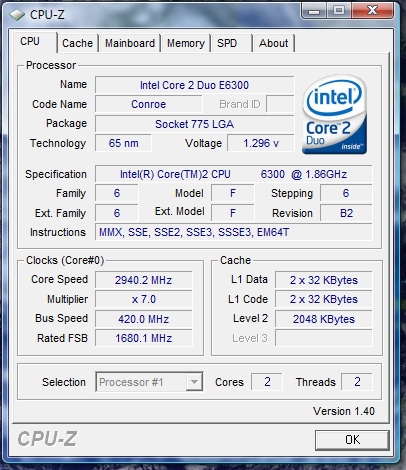Switch to the Cache tab
Viewport: 406px width, 470px height.
coord(77,43)
